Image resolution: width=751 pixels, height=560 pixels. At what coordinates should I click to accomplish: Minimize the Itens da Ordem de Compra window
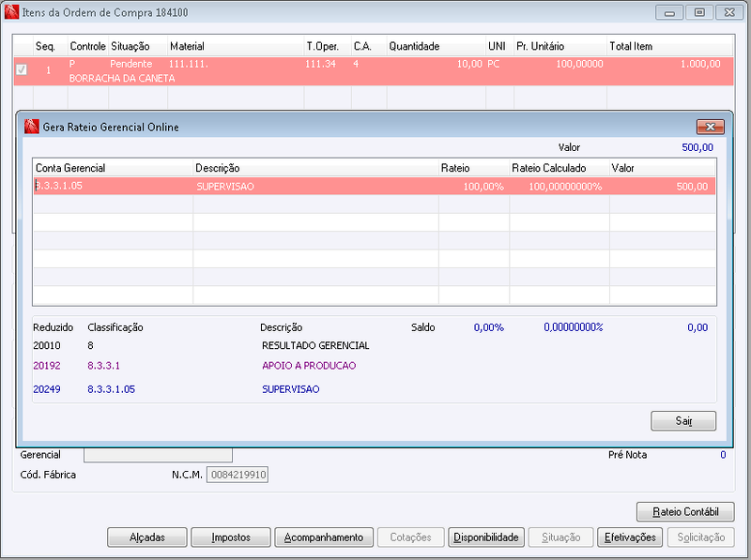tap(669, 12)
